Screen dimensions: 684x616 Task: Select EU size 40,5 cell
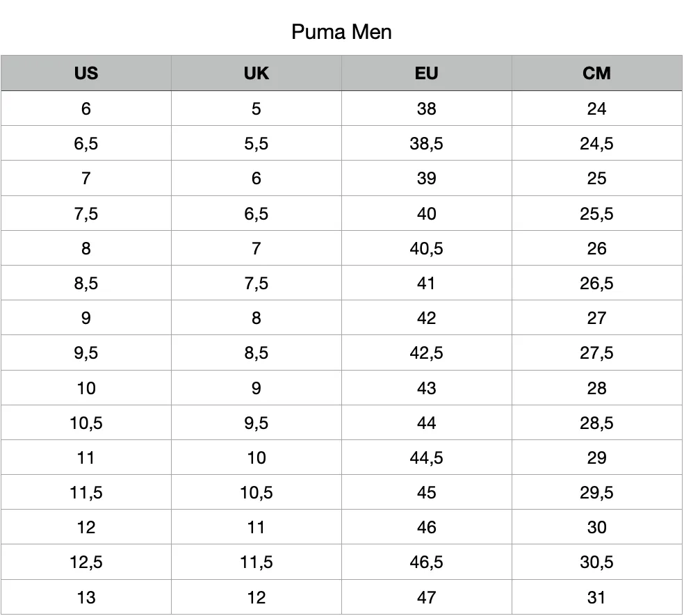coord(427,248)
